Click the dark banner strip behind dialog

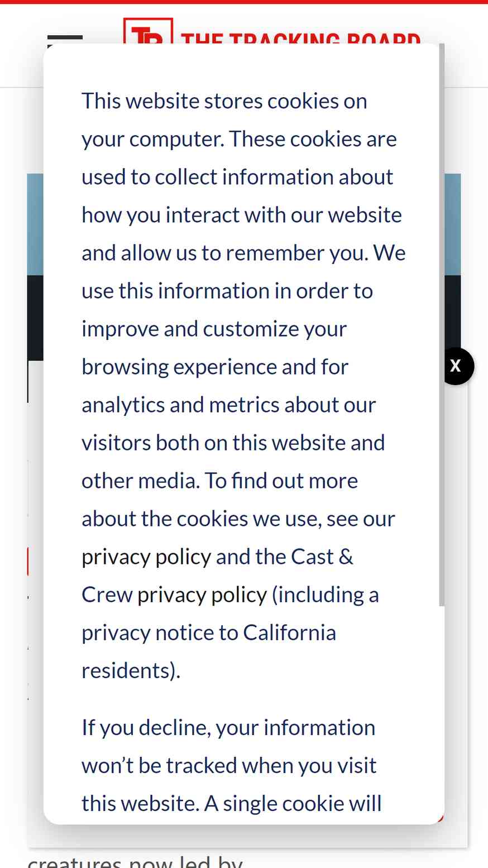click(x=35, y=318)
